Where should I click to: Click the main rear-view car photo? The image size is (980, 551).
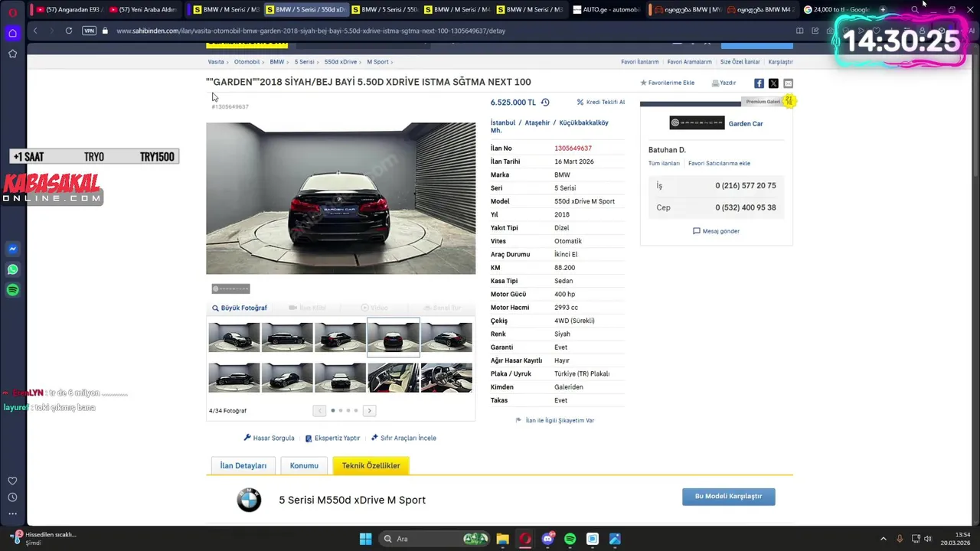tap(341, 198)
